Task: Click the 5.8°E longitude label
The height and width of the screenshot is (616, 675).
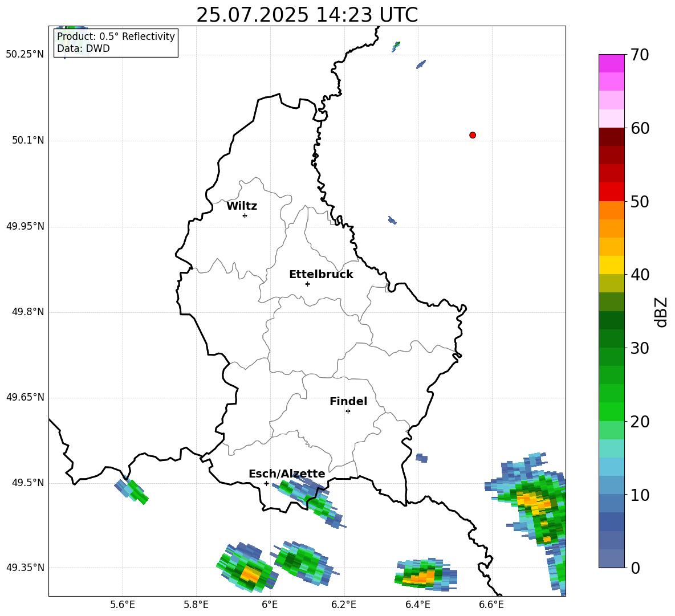Action: pos(196,605)
